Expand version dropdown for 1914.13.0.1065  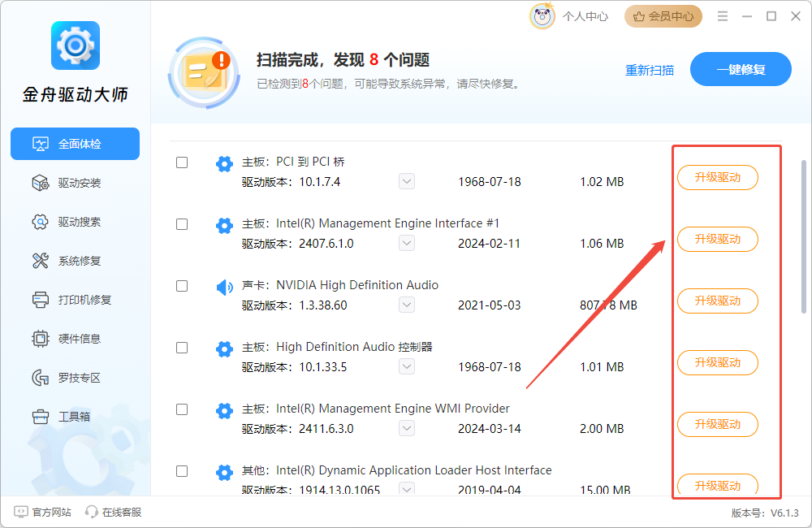pos(407,489)
